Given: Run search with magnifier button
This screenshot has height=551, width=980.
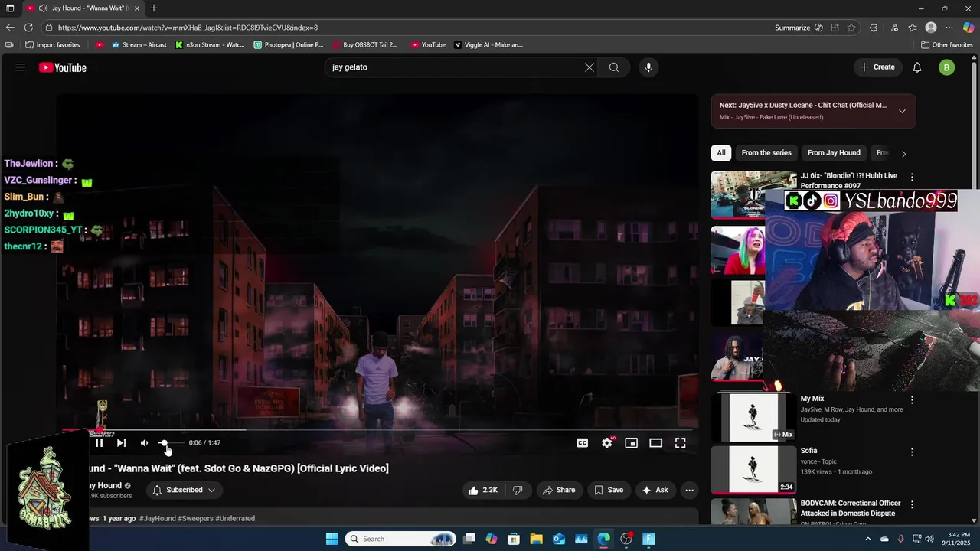Looking at the screenshot, I should click(614, 67).
